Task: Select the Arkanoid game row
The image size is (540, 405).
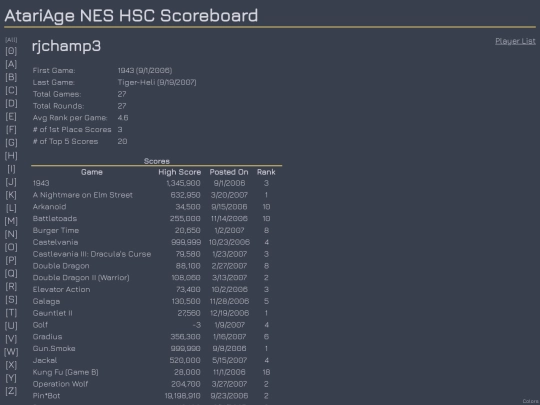Action: click(x=50, y=207)
